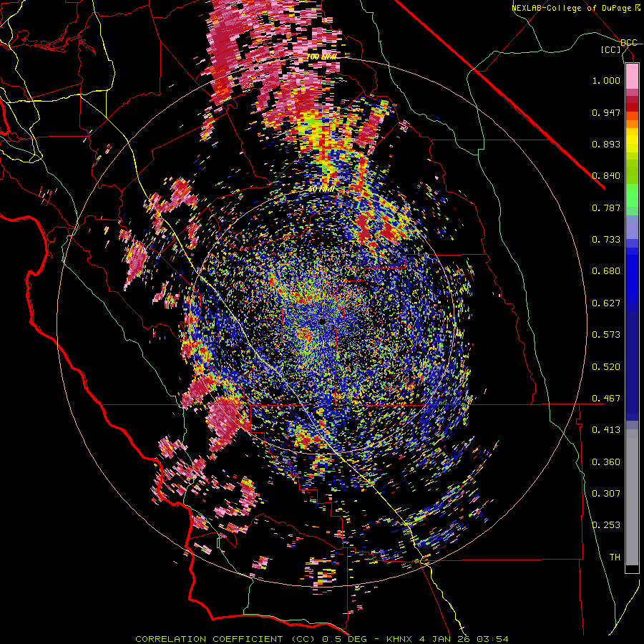Select the 0.680 legend value
644x644 pixels.
point(606,271)
